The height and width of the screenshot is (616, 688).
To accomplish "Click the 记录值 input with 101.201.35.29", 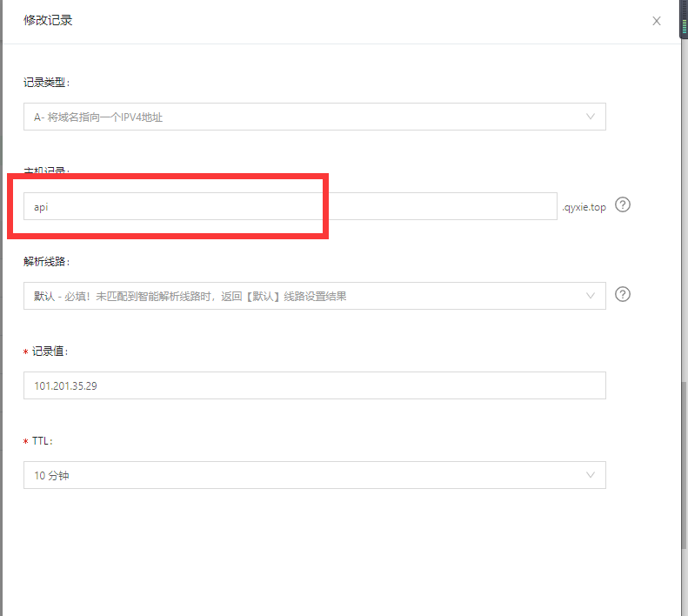I will click(315, 385).
